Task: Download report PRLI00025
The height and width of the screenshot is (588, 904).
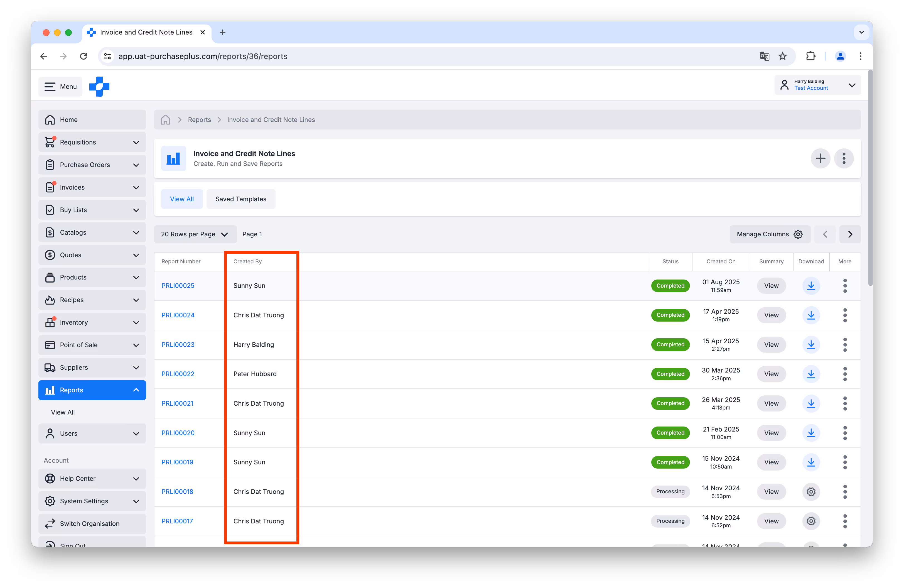Action: click(810, 286)
